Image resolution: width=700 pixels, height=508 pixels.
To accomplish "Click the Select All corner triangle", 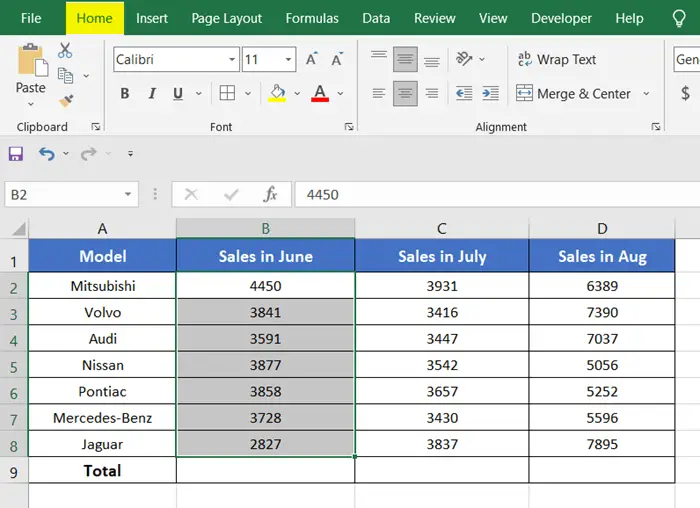I will [18, 229].
